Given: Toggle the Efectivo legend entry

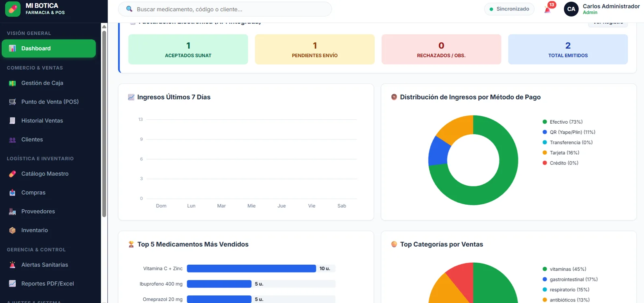Looking at the screenshot, I should click(x=562, y=122).
